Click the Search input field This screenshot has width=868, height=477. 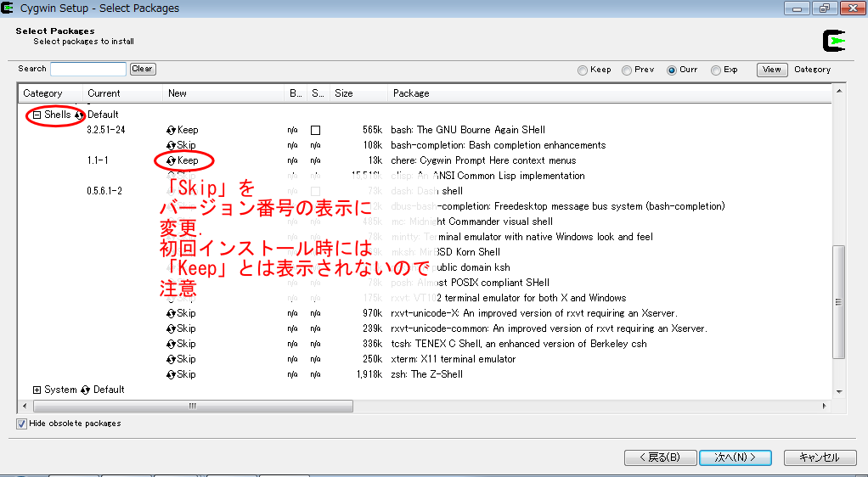[88, 69]
